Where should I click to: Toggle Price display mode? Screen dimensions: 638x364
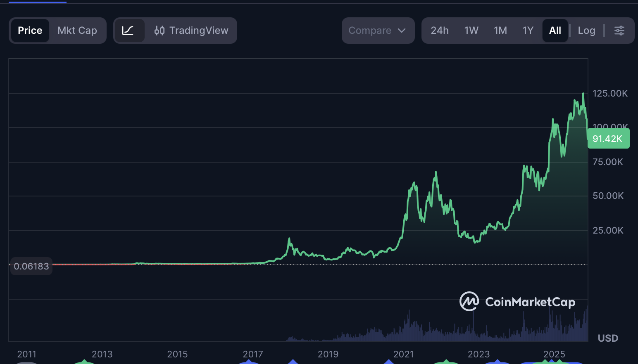click(x=29, y=30)
